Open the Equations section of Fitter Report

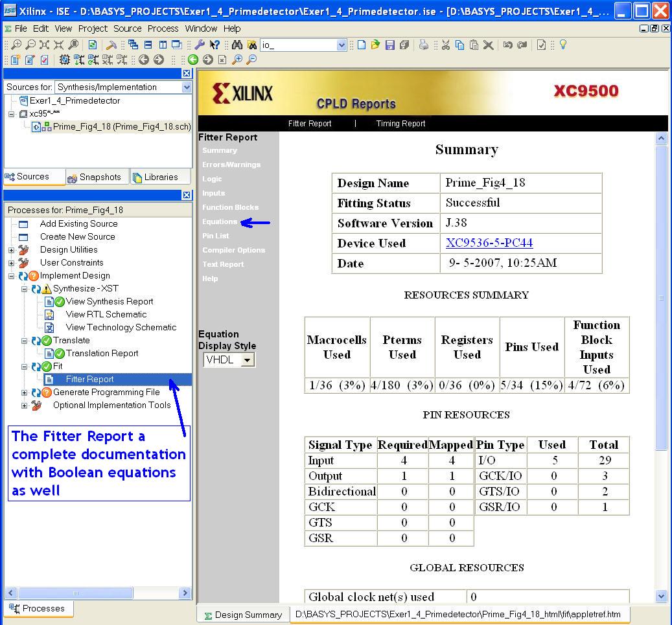(x=220, y=222)
